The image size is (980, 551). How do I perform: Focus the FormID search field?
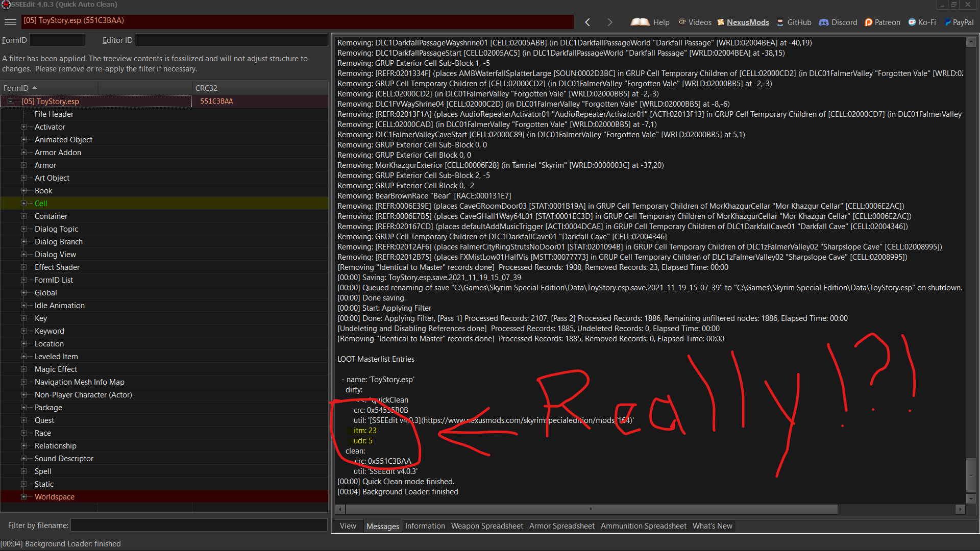click(57, 40)
